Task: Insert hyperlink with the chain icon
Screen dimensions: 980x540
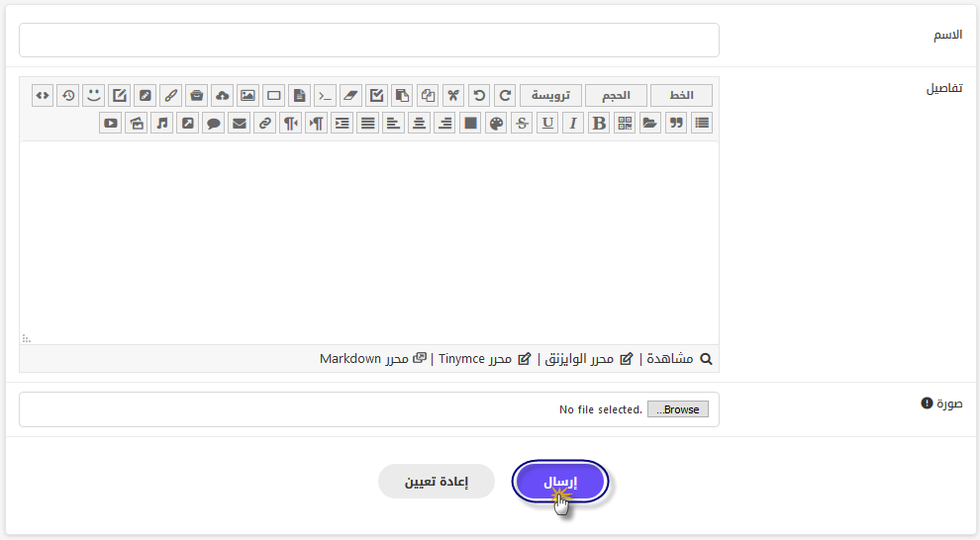Action: 264,123
